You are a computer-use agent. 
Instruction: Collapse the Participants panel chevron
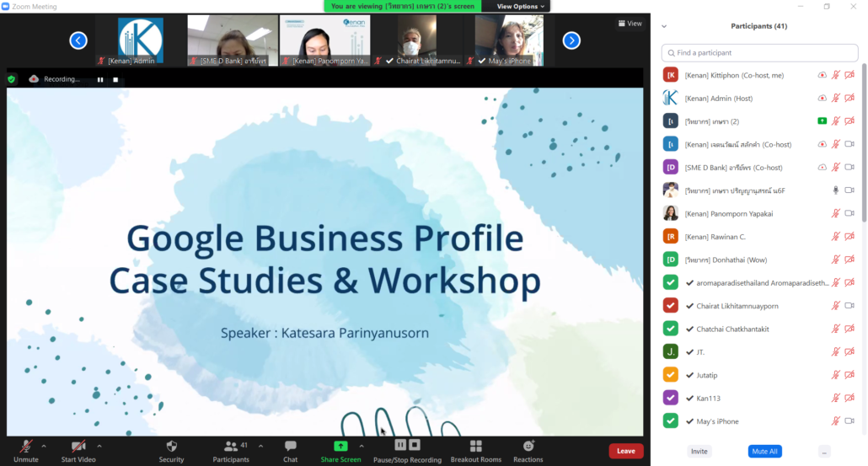[x=664, y=26]
